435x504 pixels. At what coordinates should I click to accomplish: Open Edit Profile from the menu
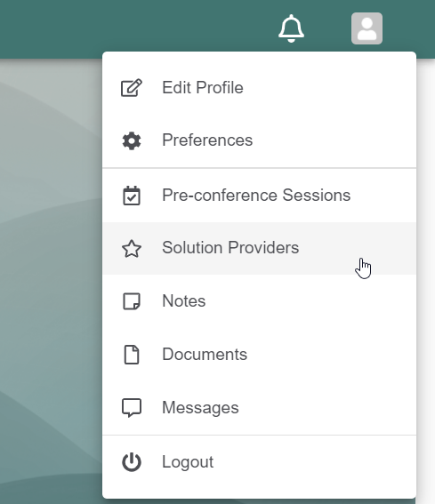pyautogui.click(x=260, y=88)
